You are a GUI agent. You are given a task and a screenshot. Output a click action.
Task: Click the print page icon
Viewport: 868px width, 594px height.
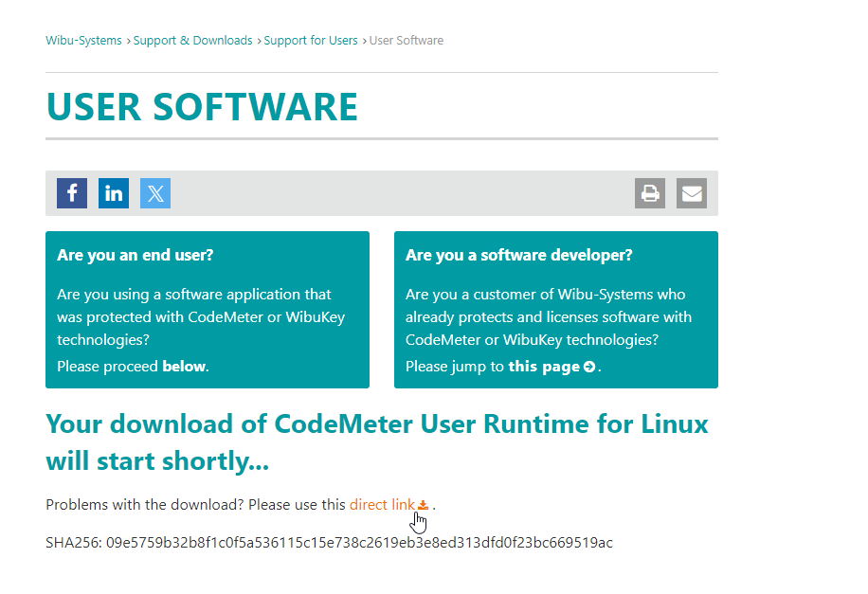(650, 193)
